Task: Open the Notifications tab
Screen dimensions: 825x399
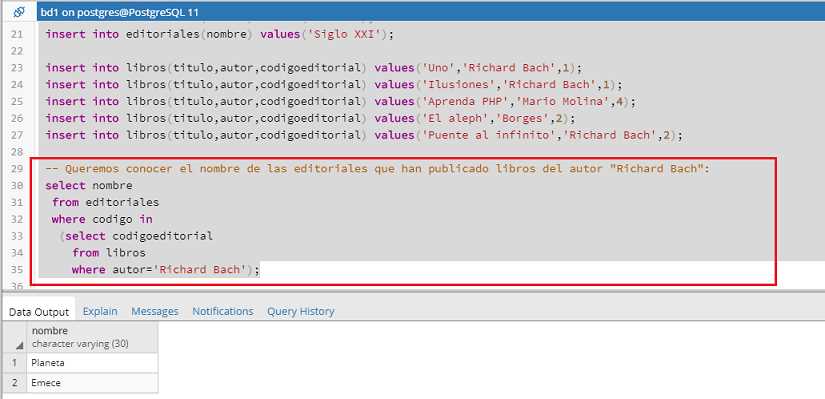Action: [x=223, y=312]
